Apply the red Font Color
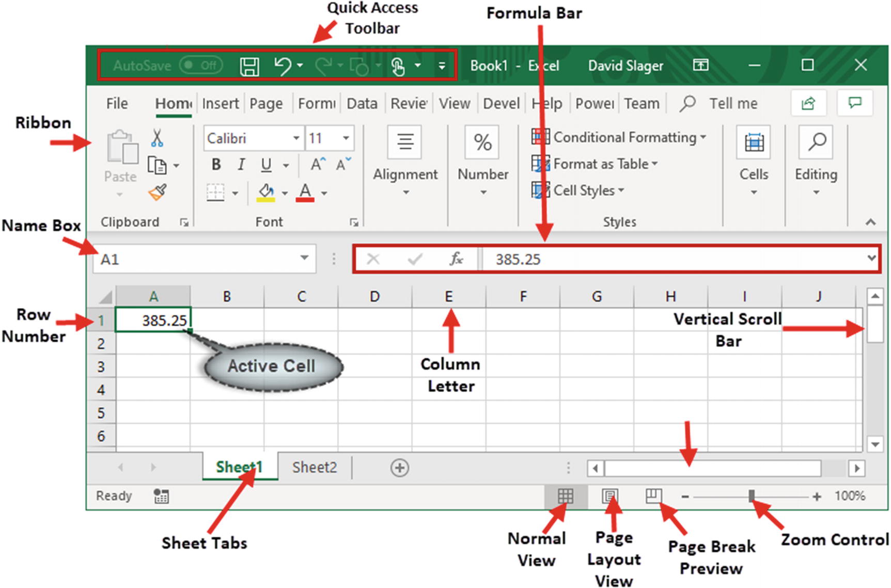The height and width of the screenshot is (588, 891). 305,193
